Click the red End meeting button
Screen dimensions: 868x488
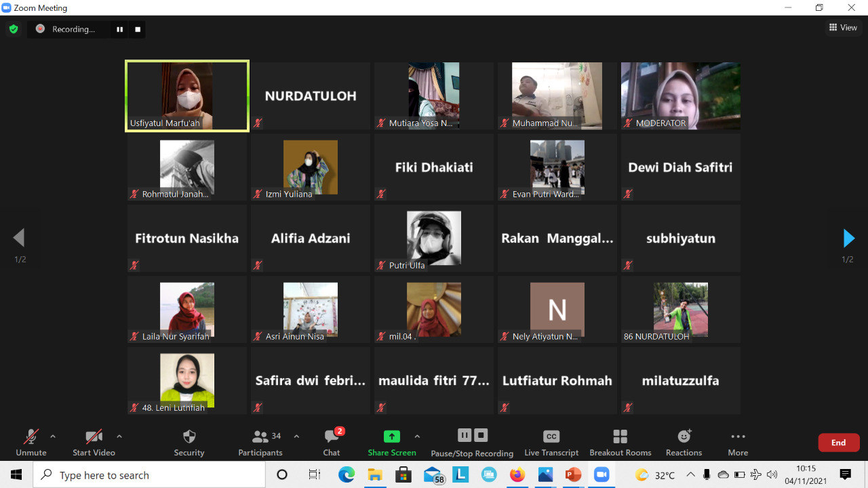tap(839, 443)
